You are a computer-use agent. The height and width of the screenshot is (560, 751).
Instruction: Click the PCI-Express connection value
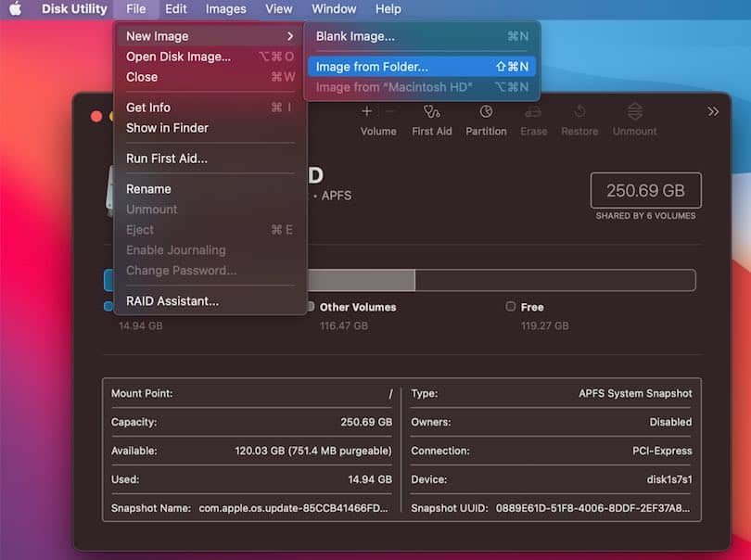pos(662,451)
